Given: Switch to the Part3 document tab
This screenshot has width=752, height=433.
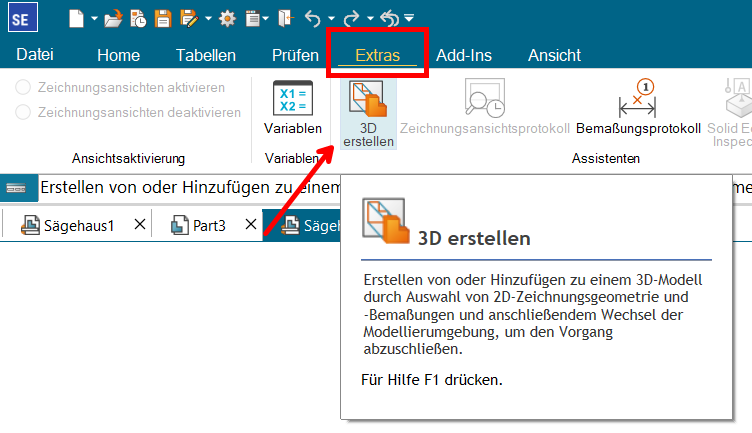Looking at the screenshot, I should [x=199, y=225].
